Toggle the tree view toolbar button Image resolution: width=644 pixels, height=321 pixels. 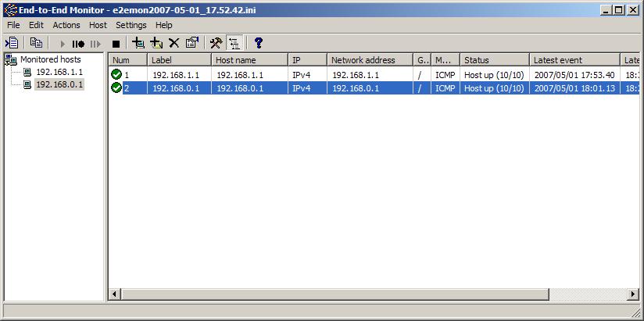[x=234, y=43]
